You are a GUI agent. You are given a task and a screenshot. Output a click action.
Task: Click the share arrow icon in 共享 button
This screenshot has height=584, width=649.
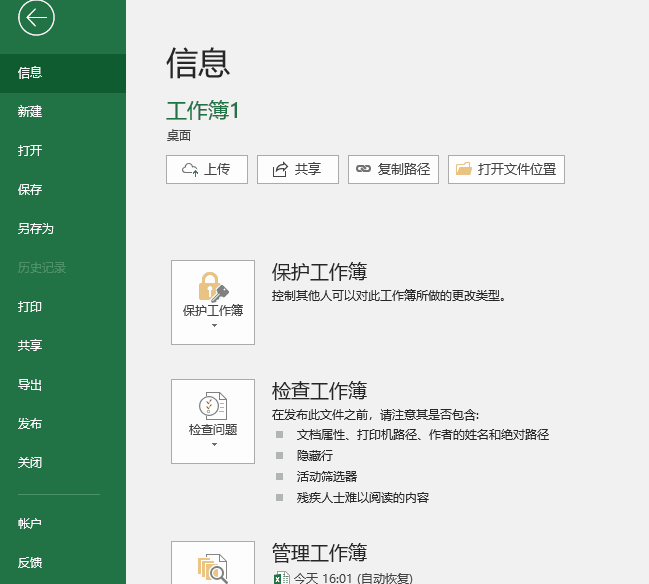280,169
